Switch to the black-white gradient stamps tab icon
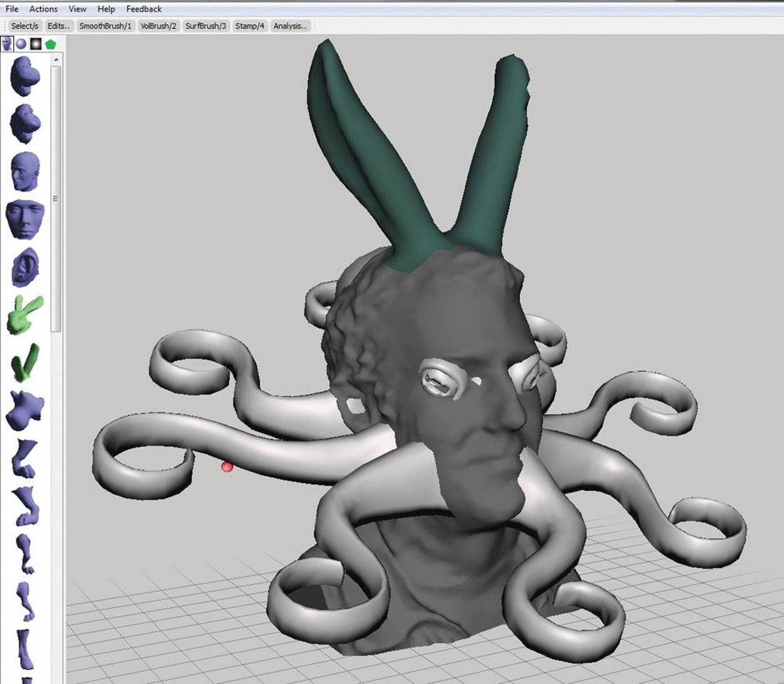 pos(36,44)
